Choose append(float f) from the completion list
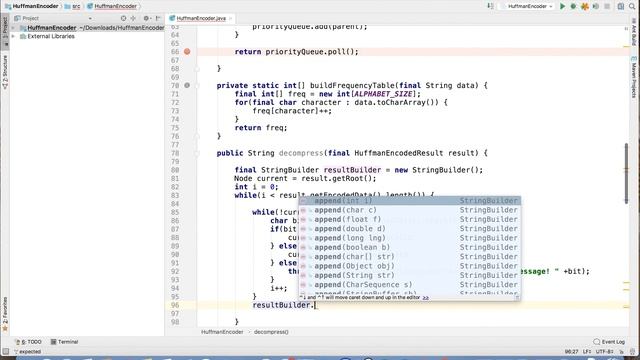 click(x=409, y=220)
